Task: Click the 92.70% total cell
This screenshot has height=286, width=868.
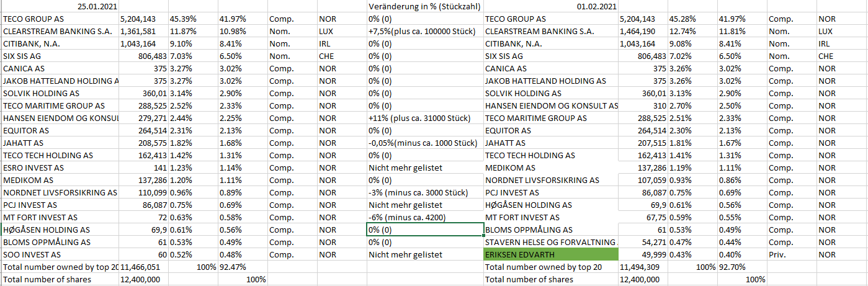Action: pyautogui.click(x=741, y=267)
